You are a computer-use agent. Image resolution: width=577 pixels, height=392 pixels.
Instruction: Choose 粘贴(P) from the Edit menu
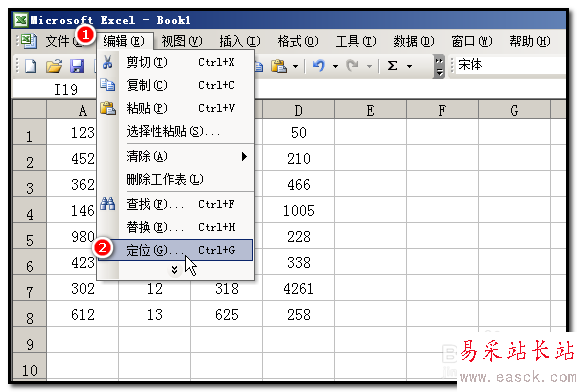coord(176,108)
